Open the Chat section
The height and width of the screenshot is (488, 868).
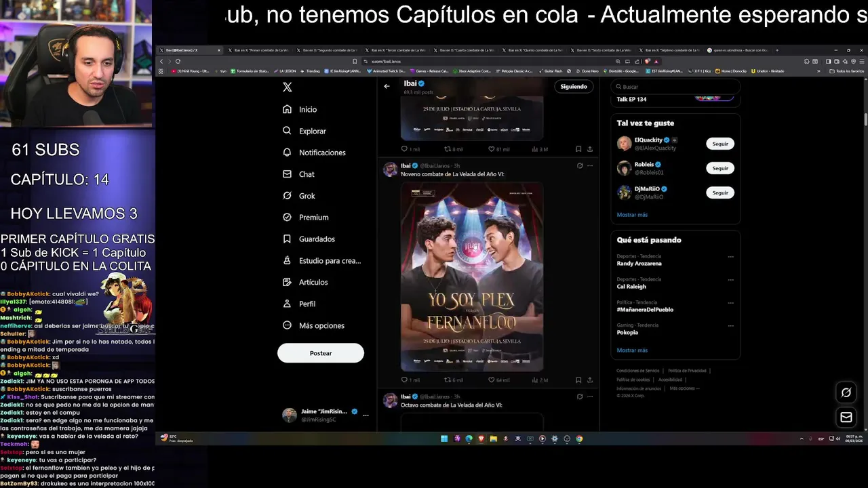tap(298, 174)
